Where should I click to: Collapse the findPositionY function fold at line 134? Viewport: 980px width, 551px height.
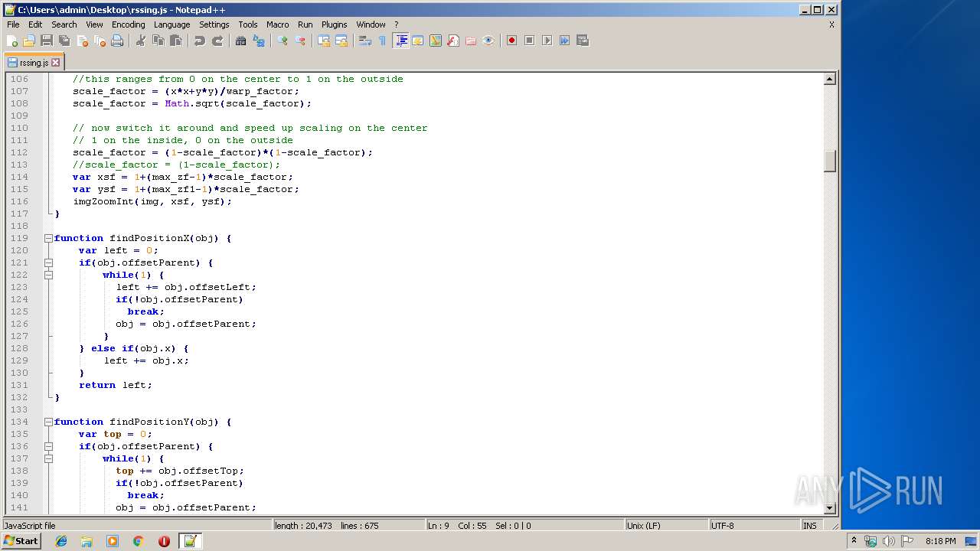click(x=48, y=422)
